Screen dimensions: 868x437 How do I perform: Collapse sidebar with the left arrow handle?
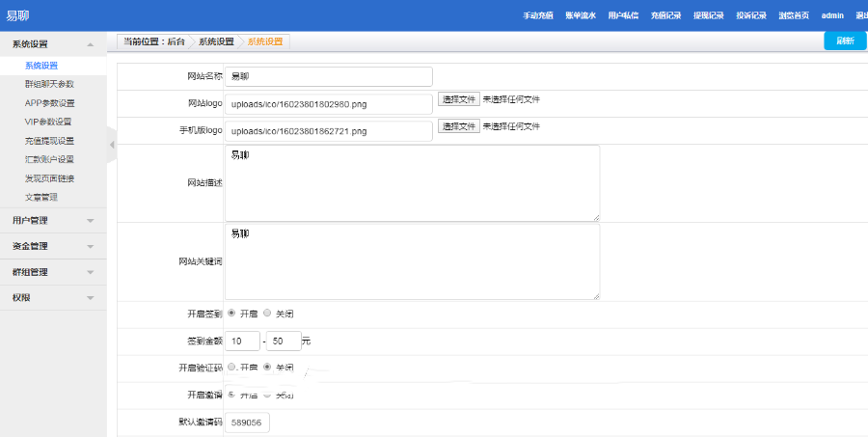(112, 145)
